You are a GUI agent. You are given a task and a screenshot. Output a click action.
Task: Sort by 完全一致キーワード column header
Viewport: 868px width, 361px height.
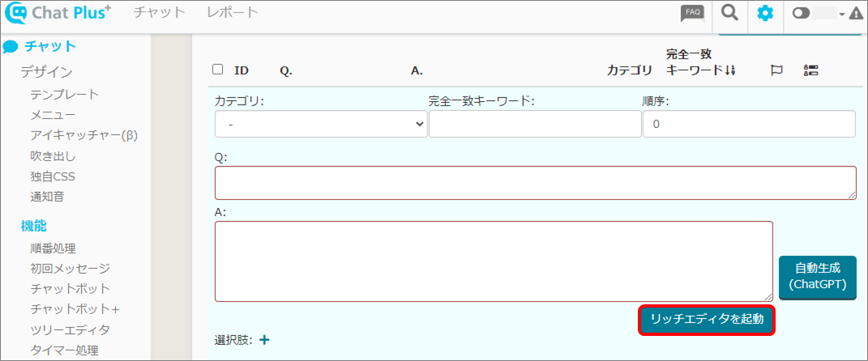pyautogui.click(x=700, y=62)
